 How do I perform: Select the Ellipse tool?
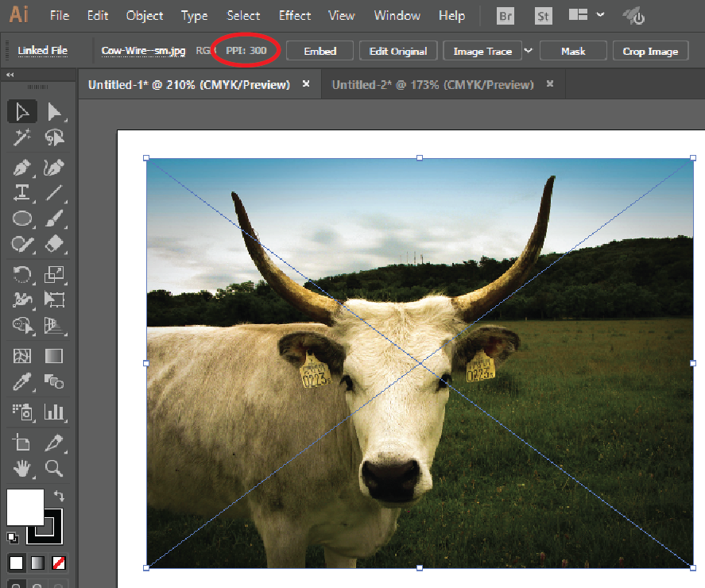tap(22, 219)
